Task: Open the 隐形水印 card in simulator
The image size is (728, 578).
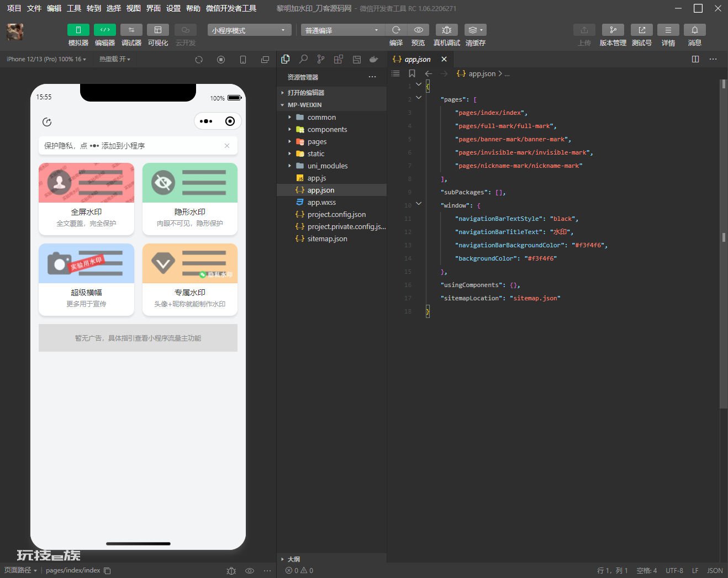Action: (x=190, y=199)
